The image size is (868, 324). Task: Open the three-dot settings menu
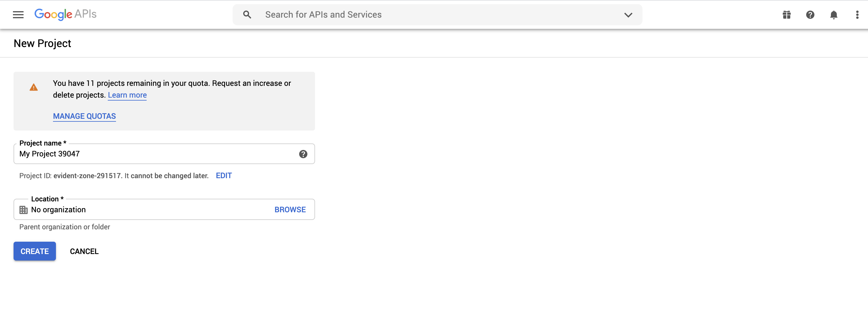(857, 14)
